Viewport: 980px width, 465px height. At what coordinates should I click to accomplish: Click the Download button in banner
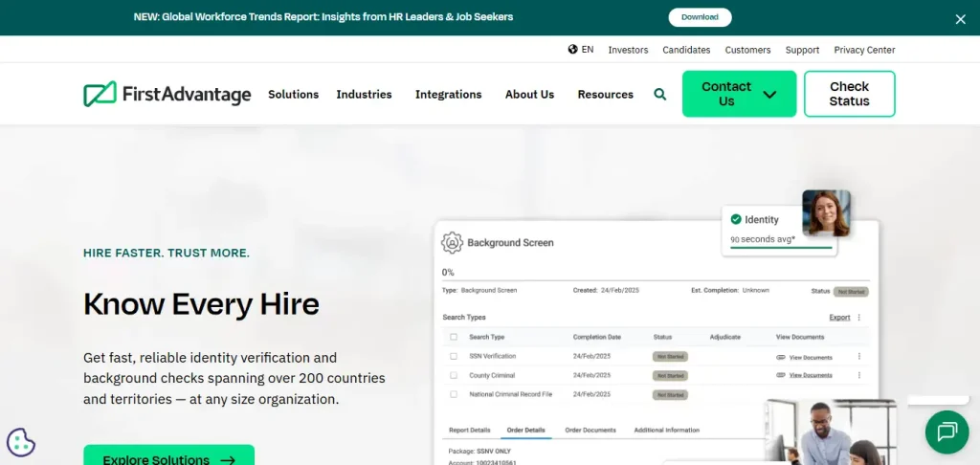[700, 17]
